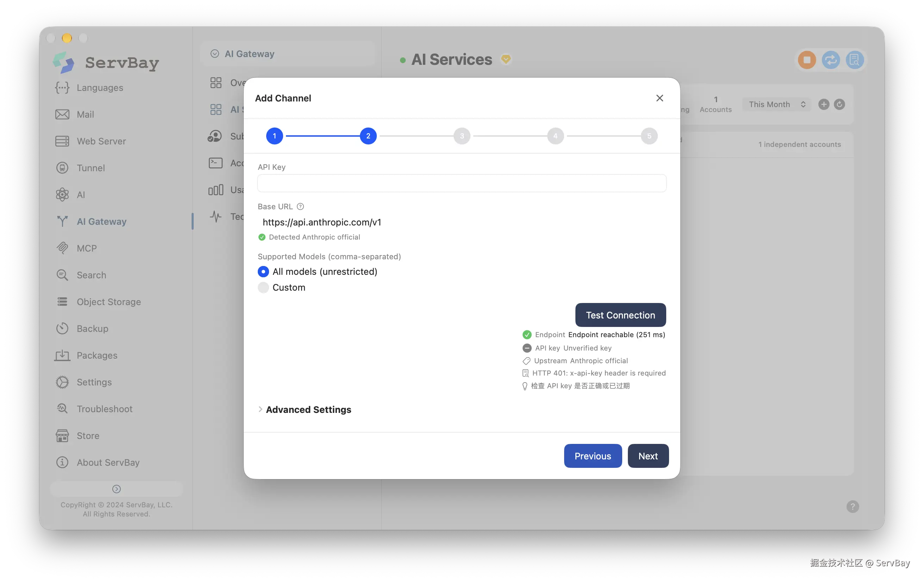
Task: Open the AI Services submenu item
Action: [x=227, y=110]
